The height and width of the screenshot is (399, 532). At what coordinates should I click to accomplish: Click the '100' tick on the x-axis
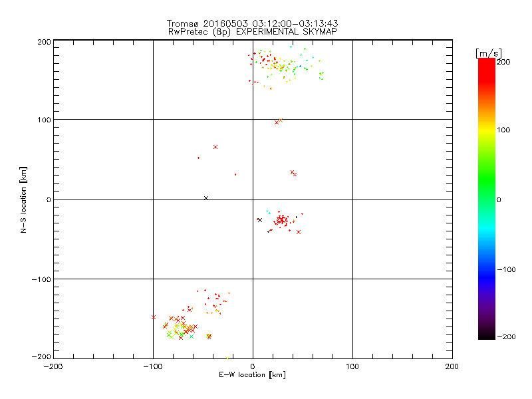(x=352, y=366)
